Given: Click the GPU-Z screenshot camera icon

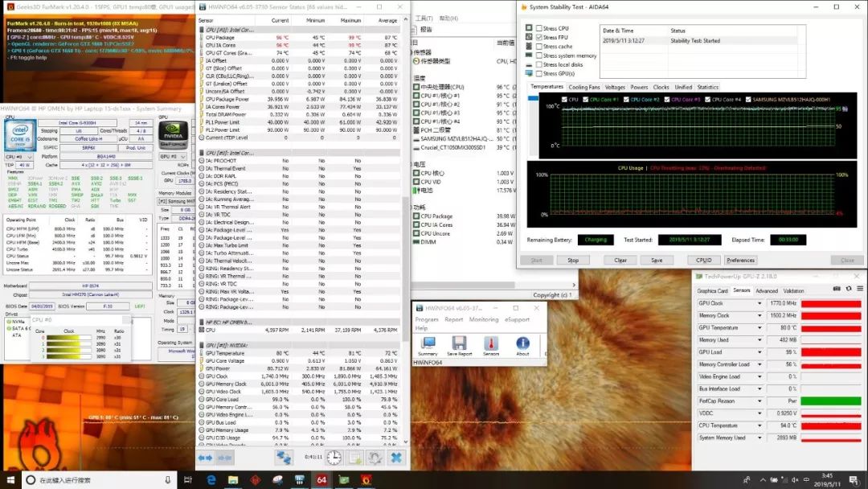Looking at the screenshot, I should click(837, 289).
